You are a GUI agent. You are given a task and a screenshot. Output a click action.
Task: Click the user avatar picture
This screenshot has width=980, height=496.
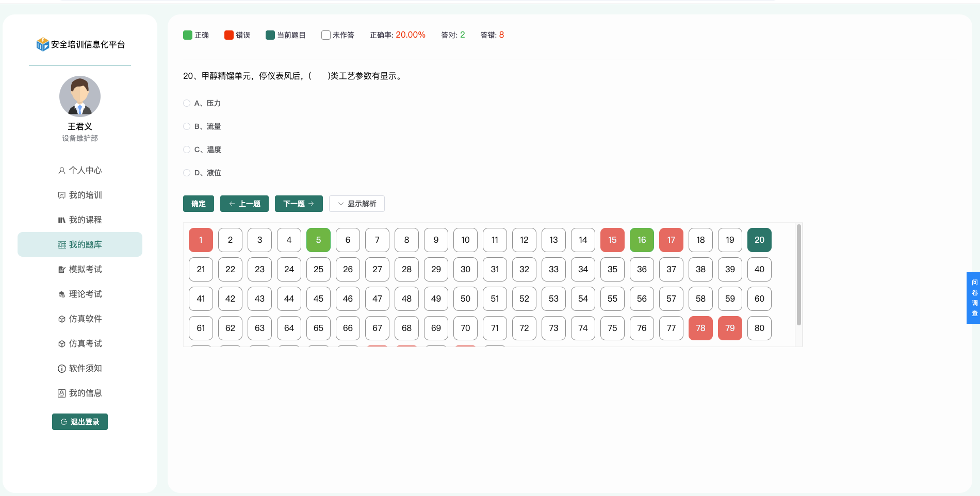[x=80, y=96]
